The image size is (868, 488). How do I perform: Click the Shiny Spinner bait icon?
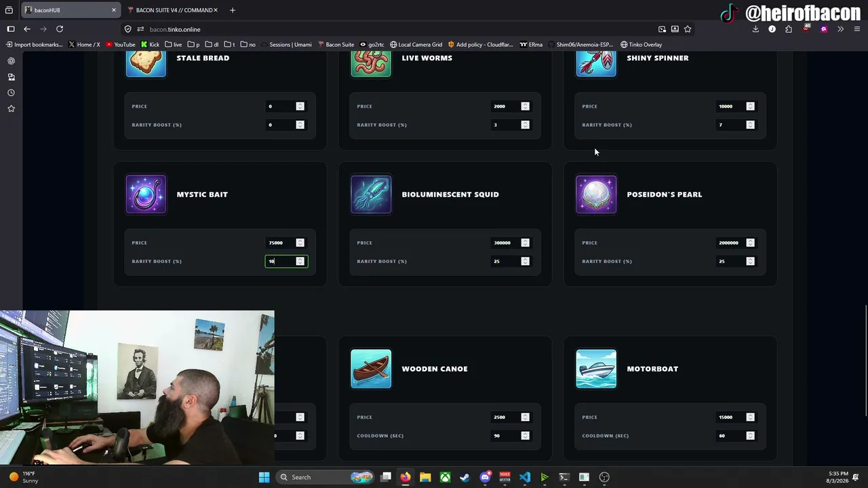596,63
